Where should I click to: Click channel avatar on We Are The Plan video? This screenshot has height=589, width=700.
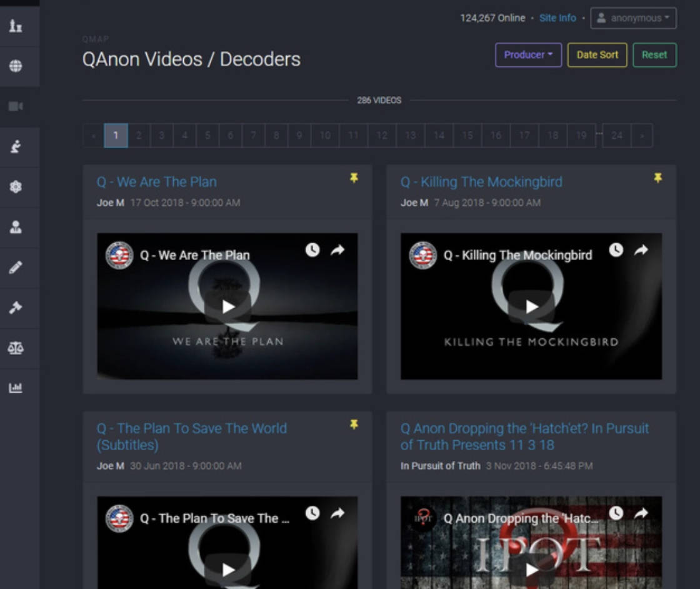(119, 256)
